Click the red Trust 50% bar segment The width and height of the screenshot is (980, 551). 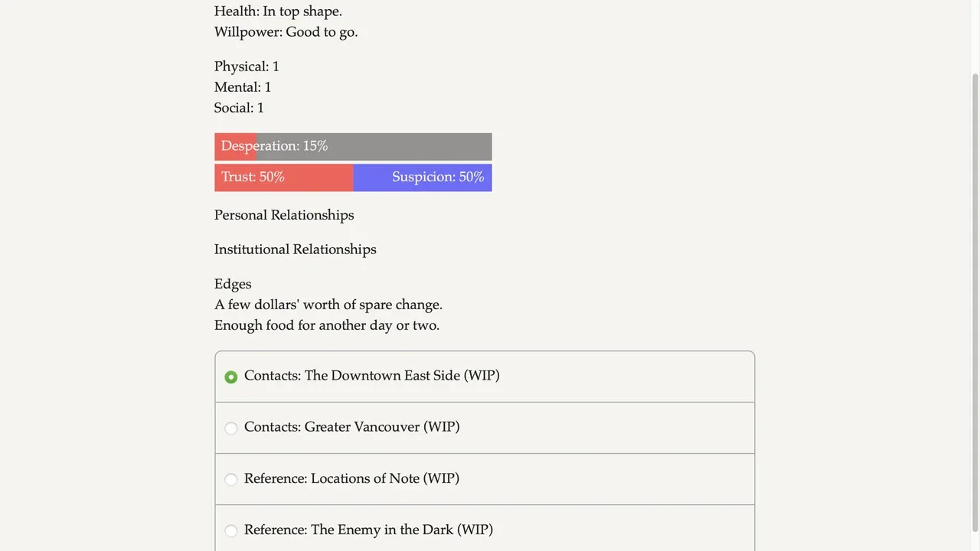(283, 178)
